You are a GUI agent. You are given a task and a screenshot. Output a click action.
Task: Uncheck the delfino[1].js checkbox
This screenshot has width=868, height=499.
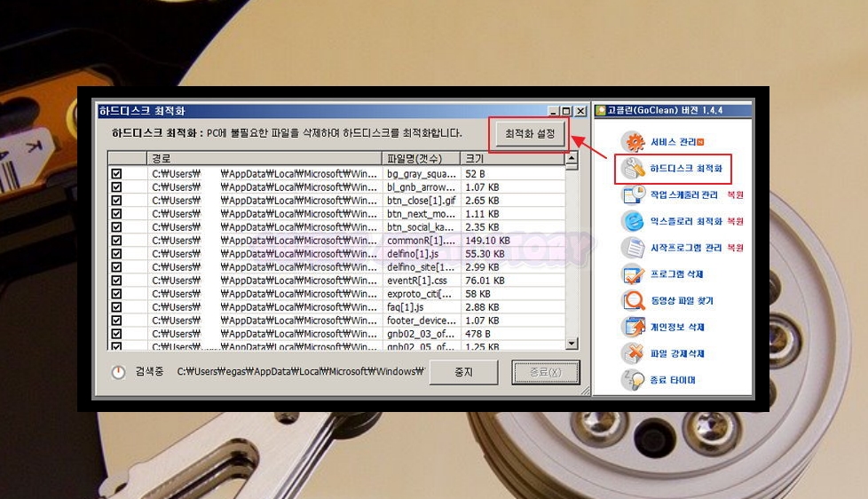click(x=116, y=253)
